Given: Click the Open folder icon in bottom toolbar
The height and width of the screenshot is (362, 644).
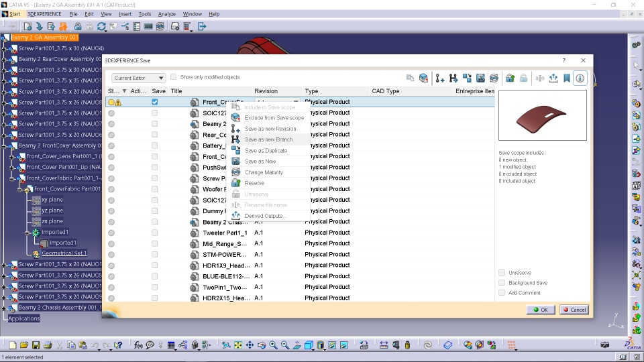Looking at the screenshot, I should [24, 345].
